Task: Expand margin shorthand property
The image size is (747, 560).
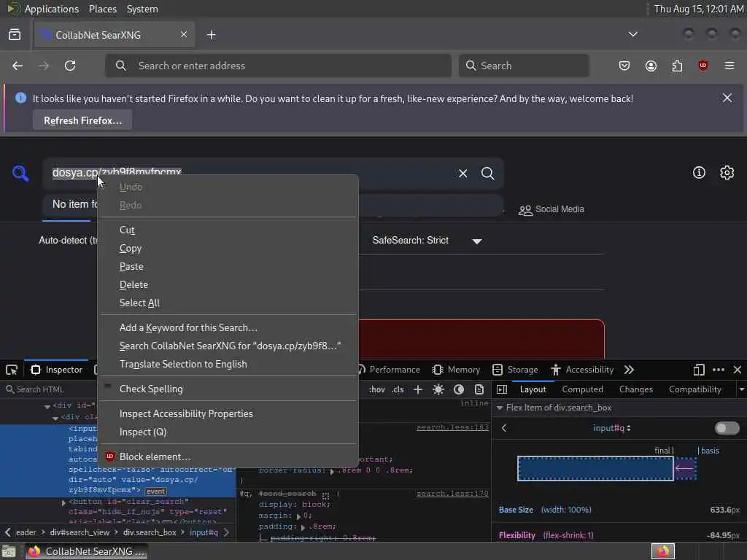Action: [x=298, y=516]
